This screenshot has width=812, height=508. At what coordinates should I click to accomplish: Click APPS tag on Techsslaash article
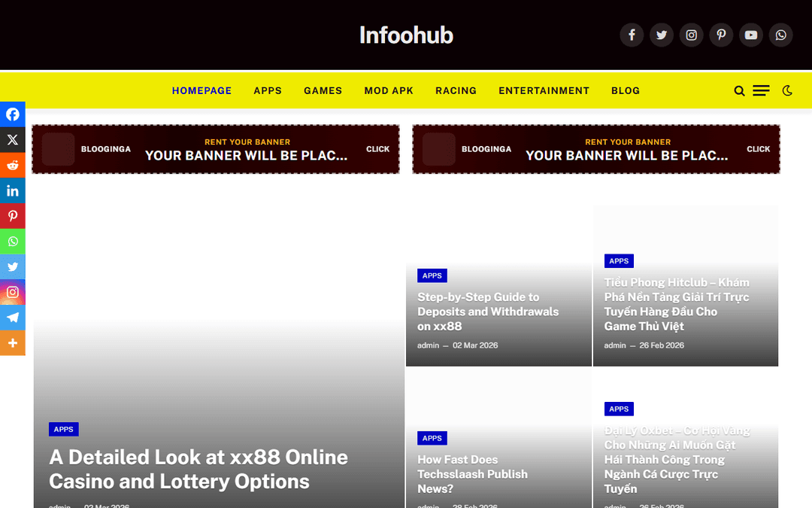click(432, 439)
